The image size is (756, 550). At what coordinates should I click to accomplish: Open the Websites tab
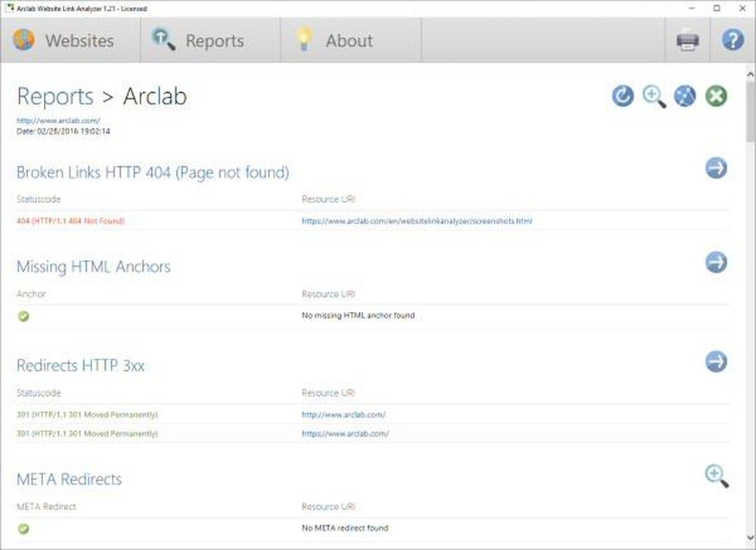[x=70, y=41]
